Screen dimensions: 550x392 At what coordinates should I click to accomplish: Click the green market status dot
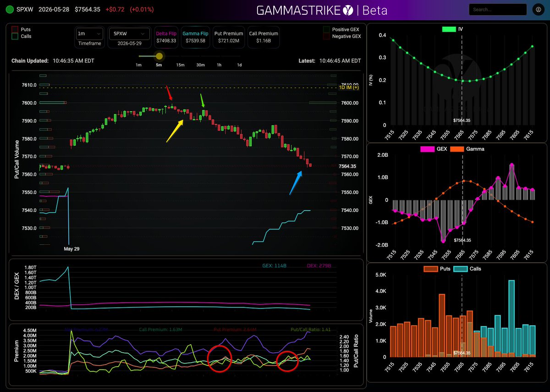click(x=9, y=9)
